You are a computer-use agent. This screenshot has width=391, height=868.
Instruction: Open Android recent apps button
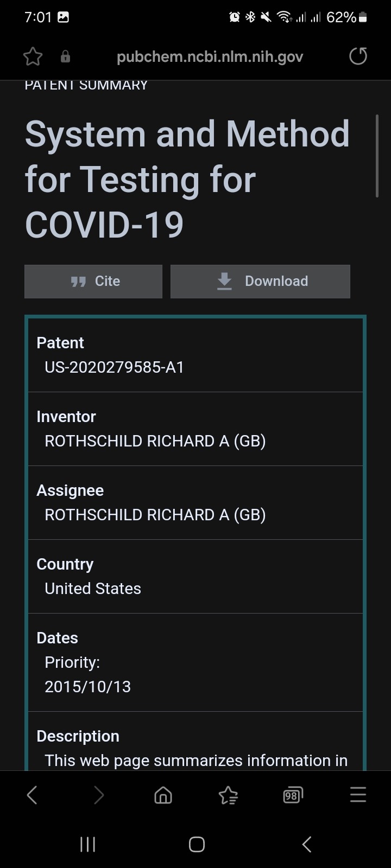click(x=87, y=844)
